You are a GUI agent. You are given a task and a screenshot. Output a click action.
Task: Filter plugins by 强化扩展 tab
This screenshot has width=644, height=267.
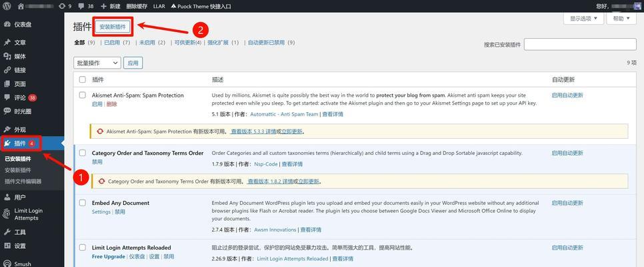pyautogui.click(x=218, y=42)
